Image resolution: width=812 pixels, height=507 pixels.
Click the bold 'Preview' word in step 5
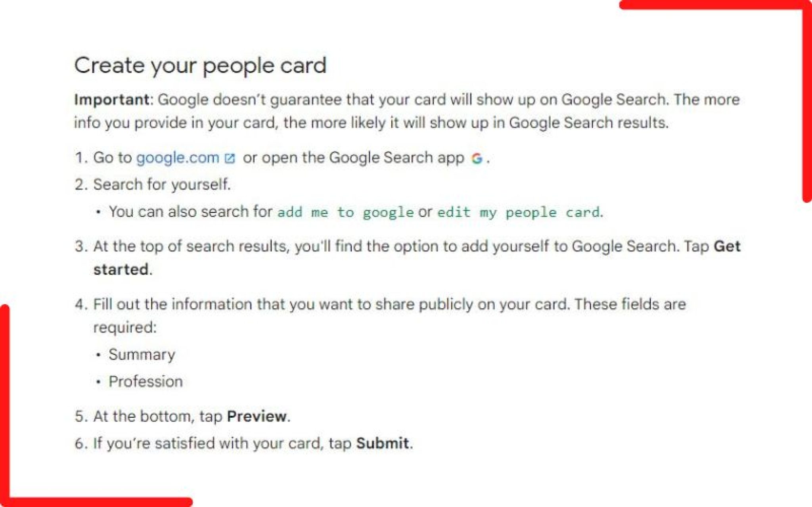(x=257, y=417)
